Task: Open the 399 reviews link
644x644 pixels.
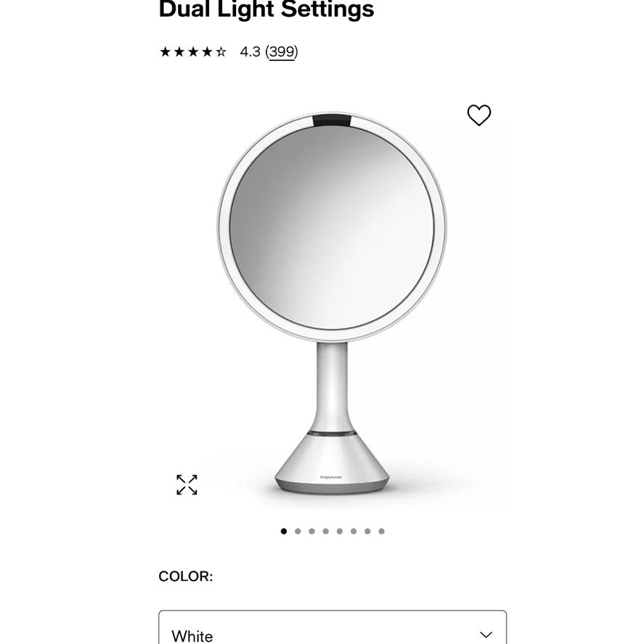Action: click(282, 52)
